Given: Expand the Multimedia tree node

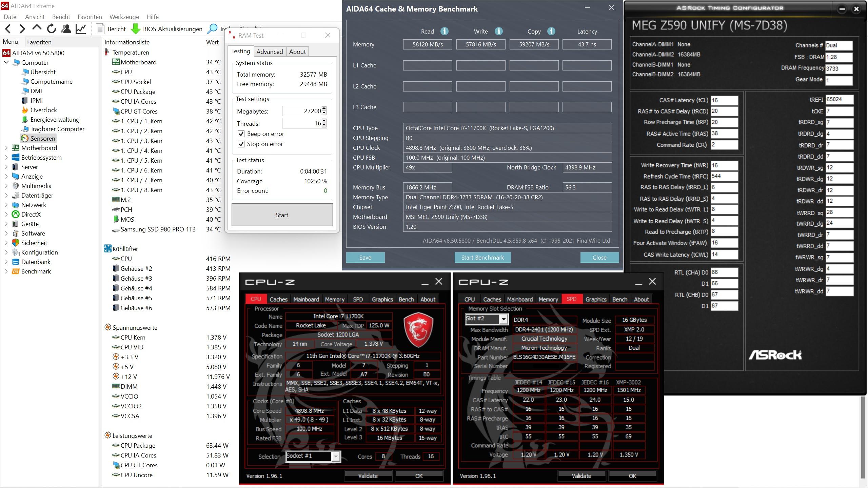Looking at the screenshot, I should click(x=6, y=186).
